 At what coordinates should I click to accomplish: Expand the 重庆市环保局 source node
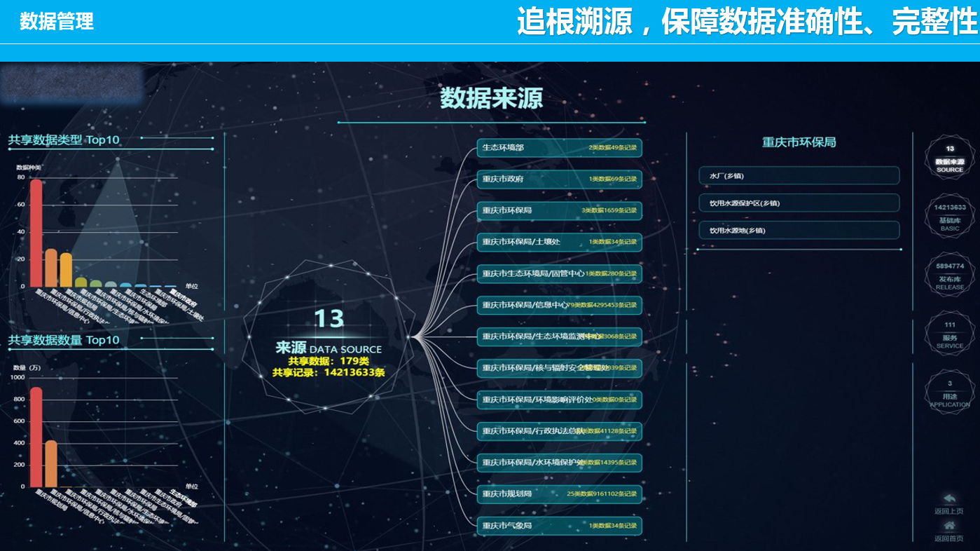pos(559,210)
